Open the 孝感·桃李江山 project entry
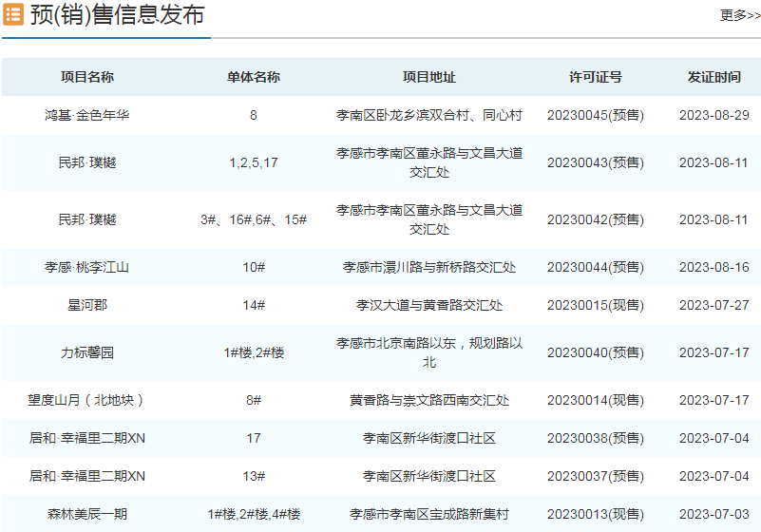 87,267
